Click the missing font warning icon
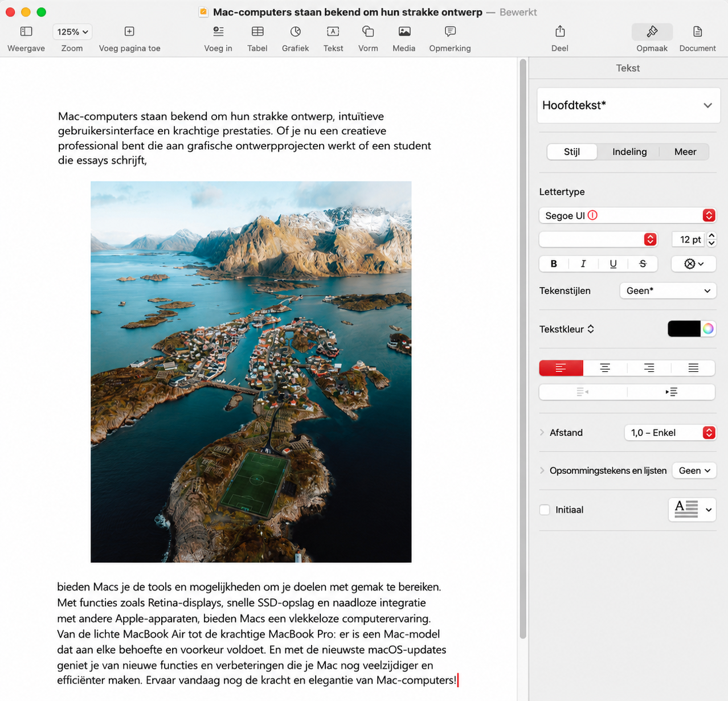Viewport: 728px width, 701px height. (592, 215)
